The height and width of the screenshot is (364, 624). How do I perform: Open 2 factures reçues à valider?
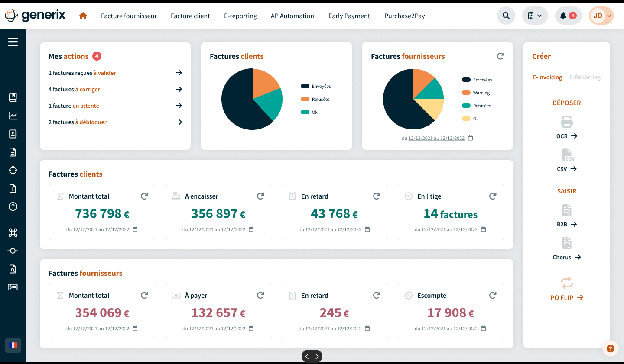point(115,73)
